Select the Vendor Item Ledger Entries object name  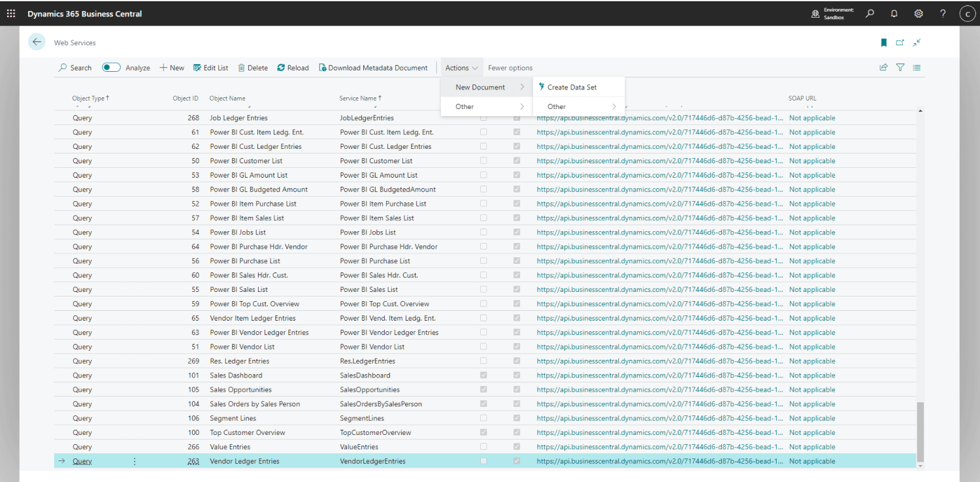pos(252,318)
